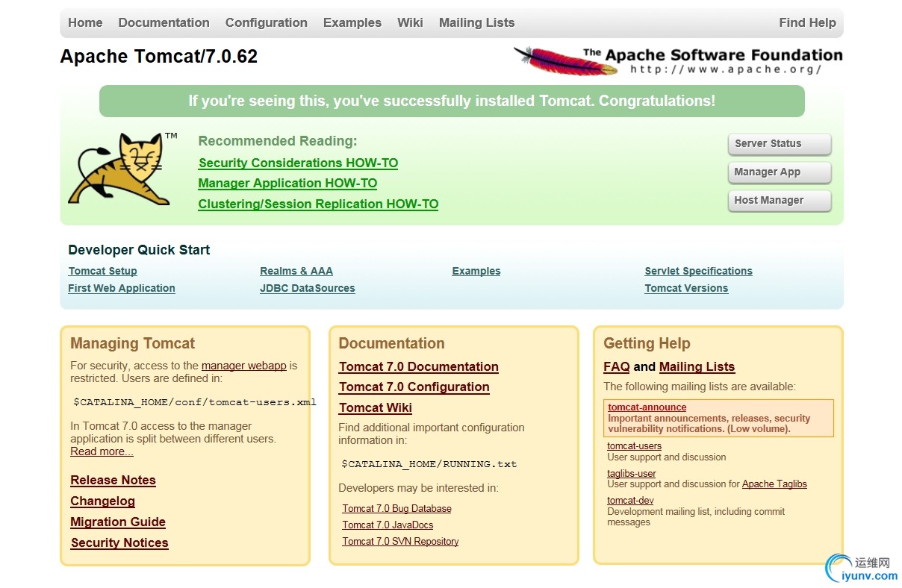Open Manager Application HOW-TO link
Viewport: 902px width, 588px height.
(287, 183)
